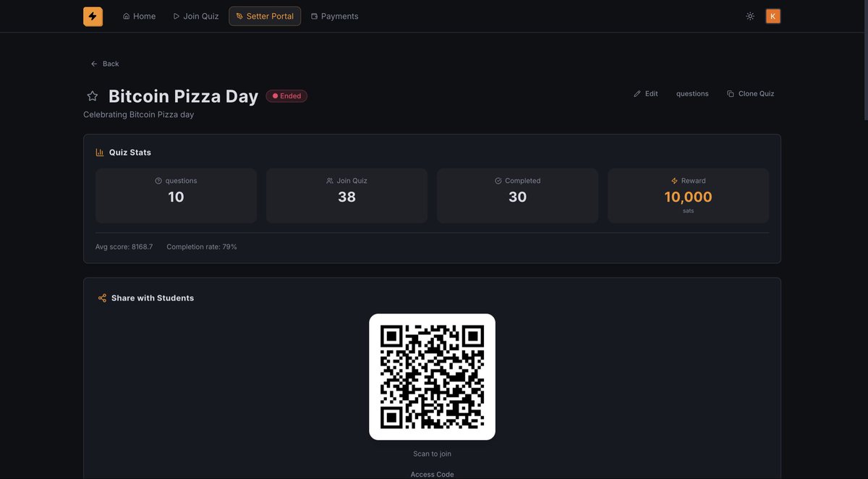The height and width of the screenshot is (479, 868).
Task: Click the Celebrating Bitcoin Pizza day subtitle
Action: [x=138, y=114]
